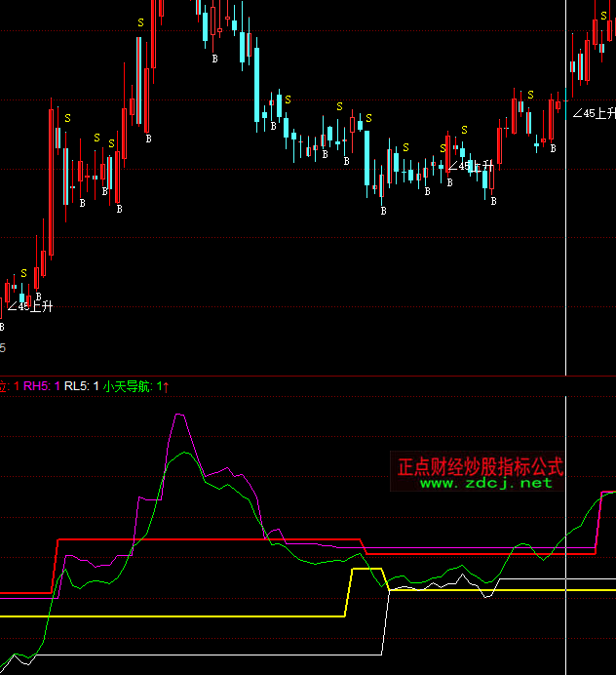The image size is (616, 675).
Task: Click the red 正点财经炒股指标公式 watermark text
Action: [x=481, y=466]
